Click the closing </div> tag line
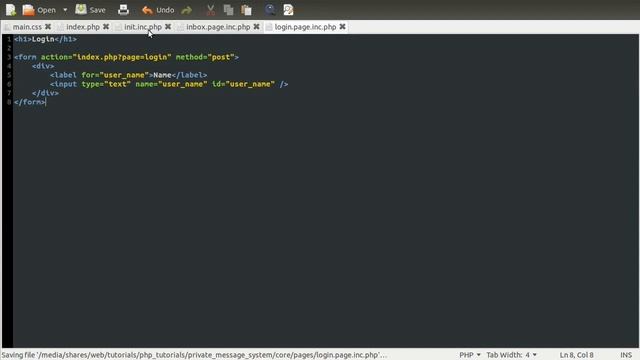This screenshot has width=640, height=360. tap(45, 93)
